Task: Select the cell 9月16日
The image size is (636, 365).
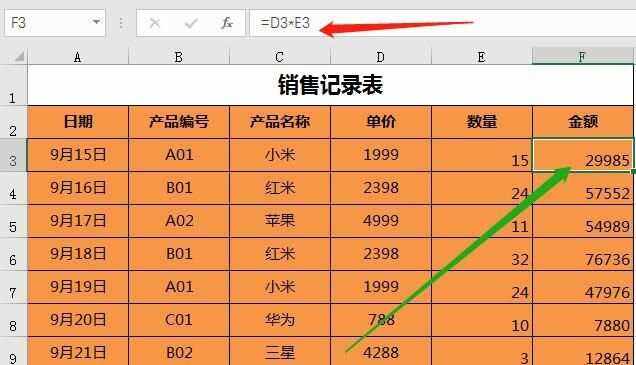Action: point(78,188)
